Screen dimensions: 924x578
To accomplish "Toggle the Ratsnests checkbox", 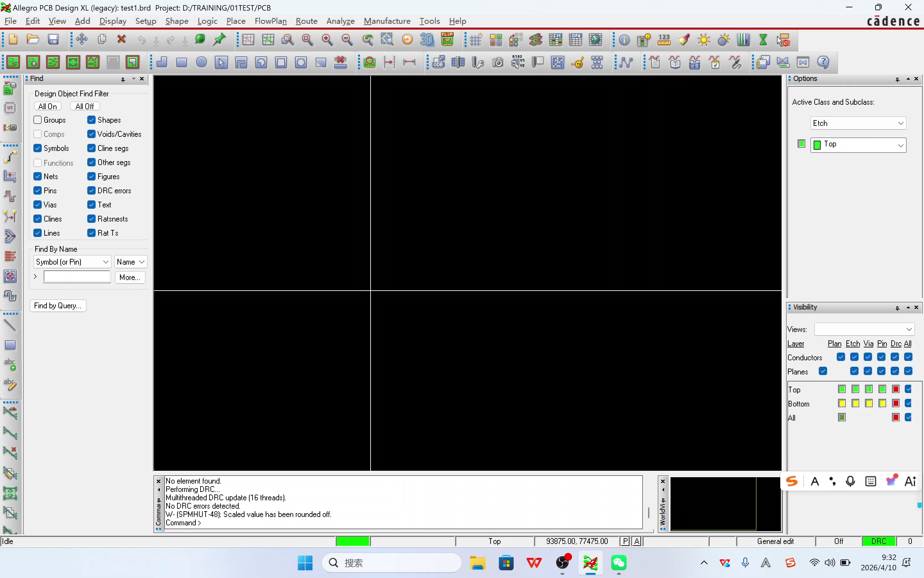I will click(x=91, y=219).
